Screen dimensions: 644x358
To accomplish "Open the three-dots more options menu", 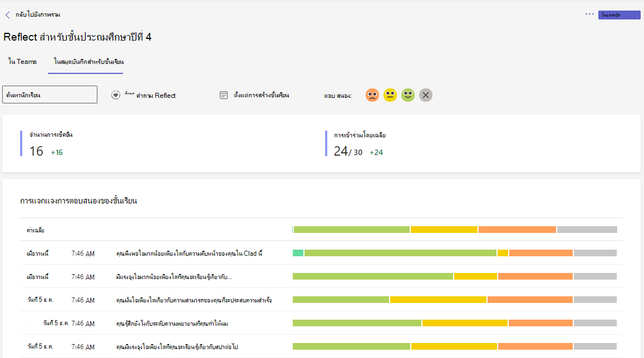I will coord(589,14).
